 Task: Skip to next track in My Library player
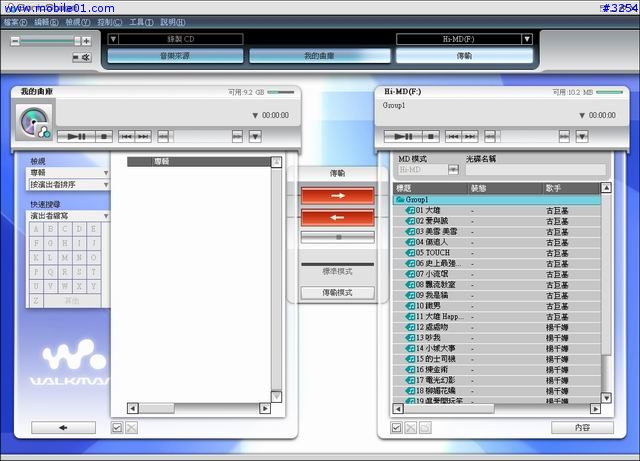point(143,136)
